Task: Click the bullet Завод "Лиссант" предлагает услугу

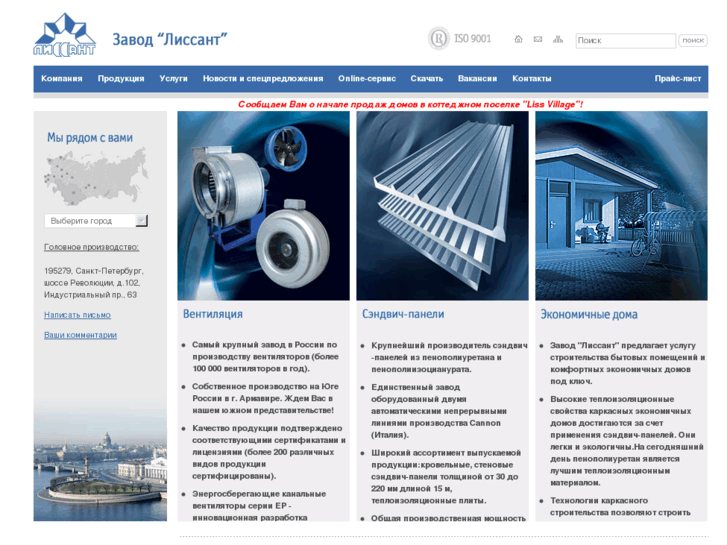Action: pyautogui.click(x=627, y=363)
